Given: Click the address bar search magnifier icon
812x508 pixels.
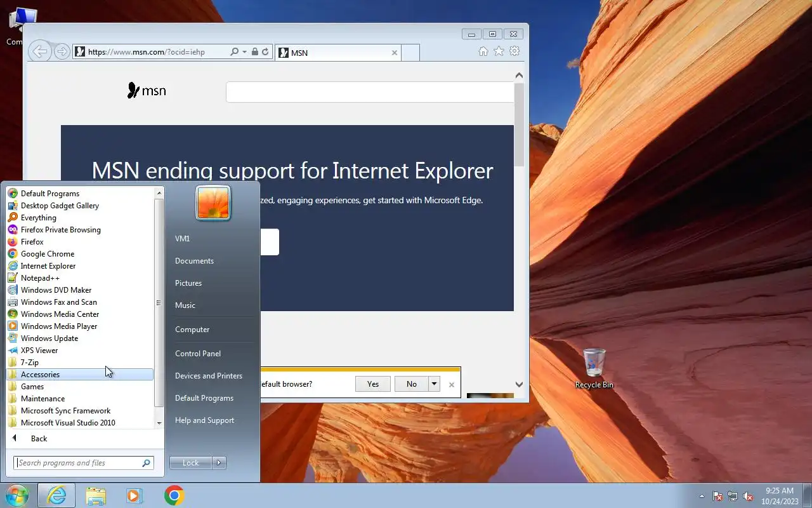Looking at the screenshot, I should [234, 52].
